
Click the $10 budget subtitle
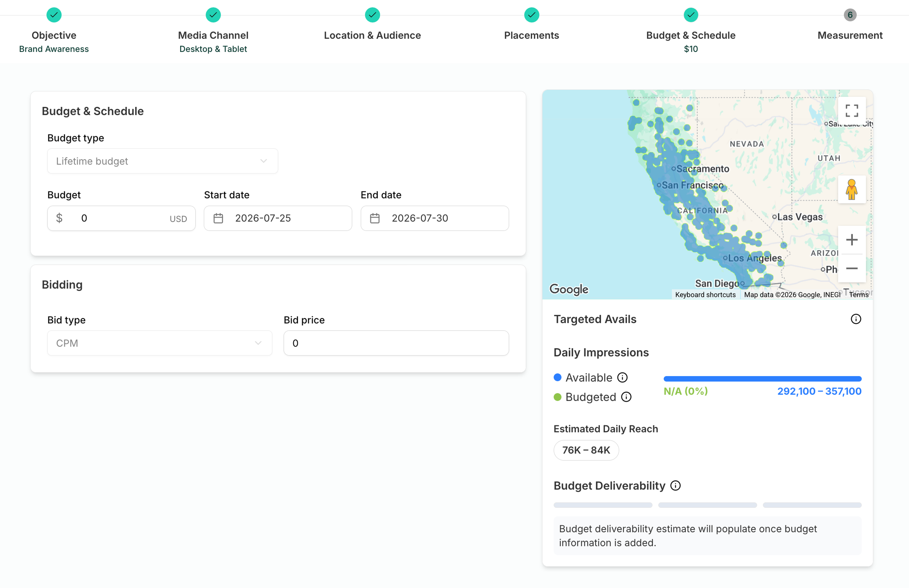691,49
